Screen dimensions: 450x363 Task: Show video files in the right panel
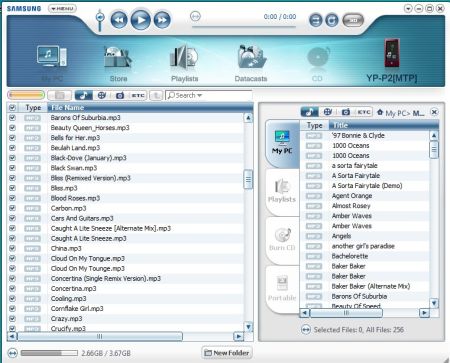327,112
